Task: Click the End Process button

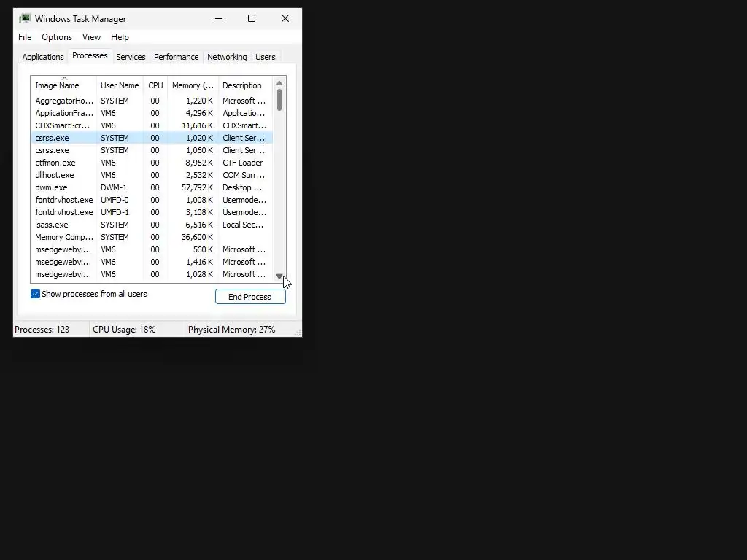Action: (250, 297)
